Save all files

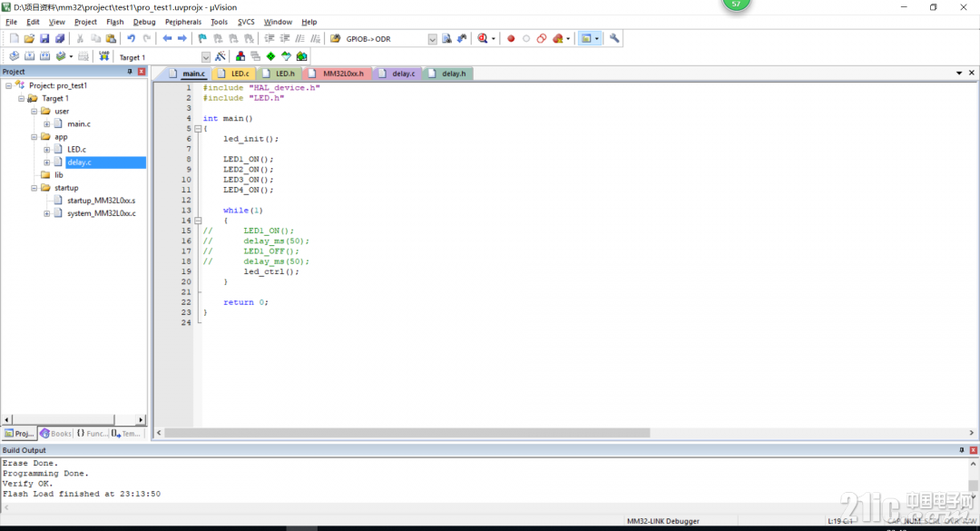click(x=60, y=39)
